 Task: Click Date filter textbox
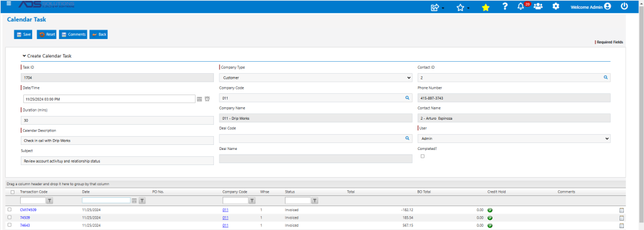coord(106,200)
